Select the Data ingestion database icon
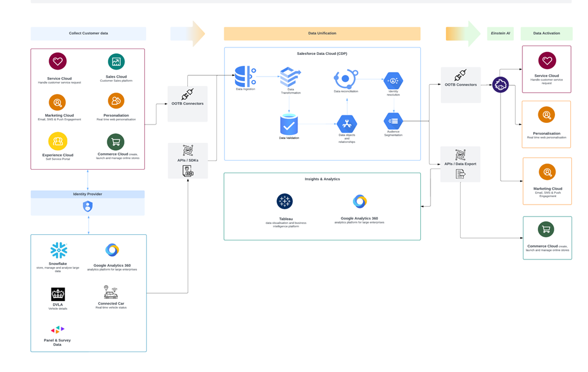This screenshot has height=372, width=588. (x=244, y=76)
